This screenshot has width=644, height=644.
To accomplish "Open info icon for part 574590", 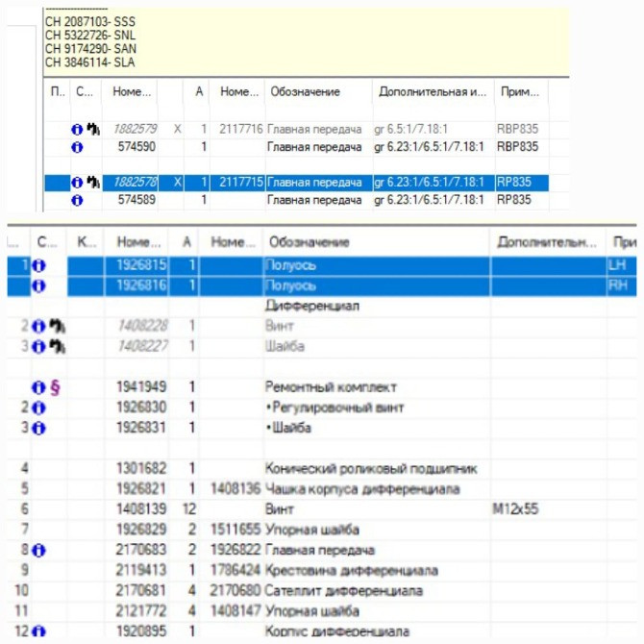I will (78, 147).
